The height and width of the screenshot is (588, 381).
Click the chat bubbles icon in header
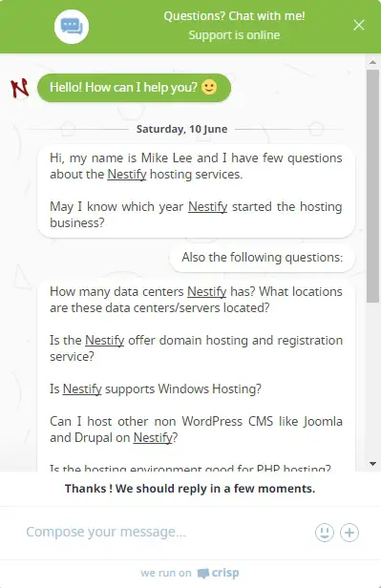72,27
